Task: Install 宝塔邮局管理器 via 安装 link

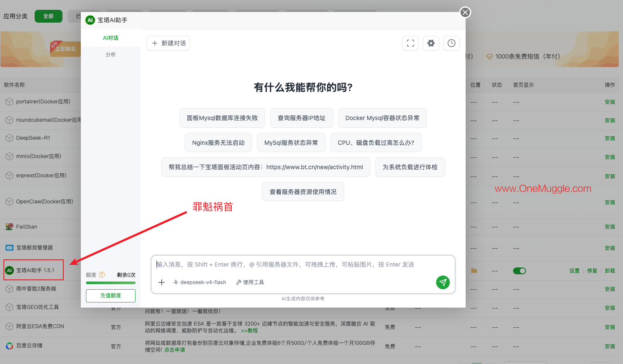Action: pos(610,248)
